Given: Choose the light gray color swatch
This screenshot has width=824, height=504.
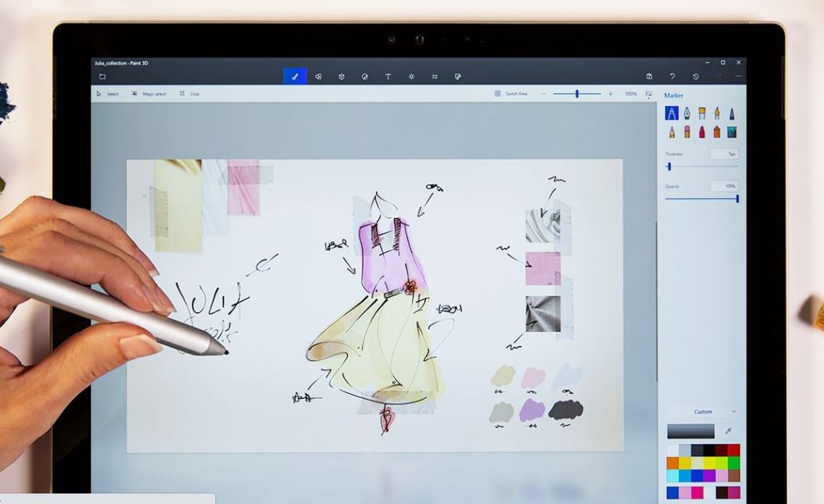Looking at the screenshot, I should click(685, 450).
